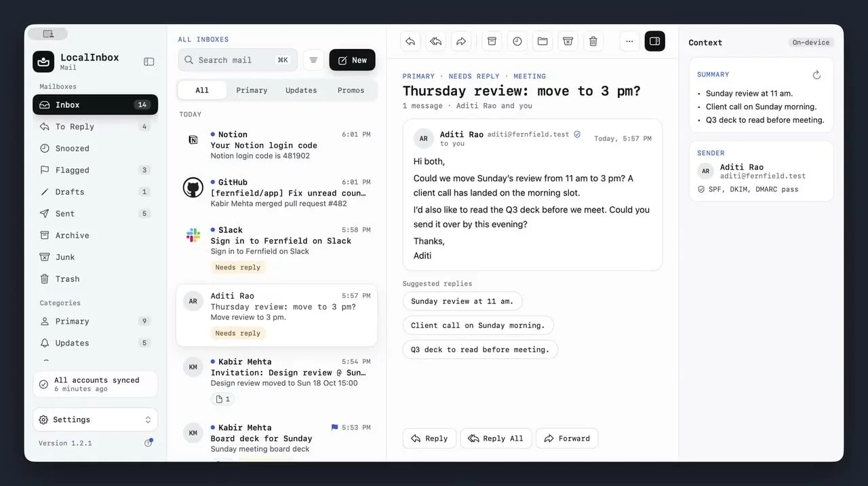Click the AR avatar in the Sender card

tap(706, 171)
